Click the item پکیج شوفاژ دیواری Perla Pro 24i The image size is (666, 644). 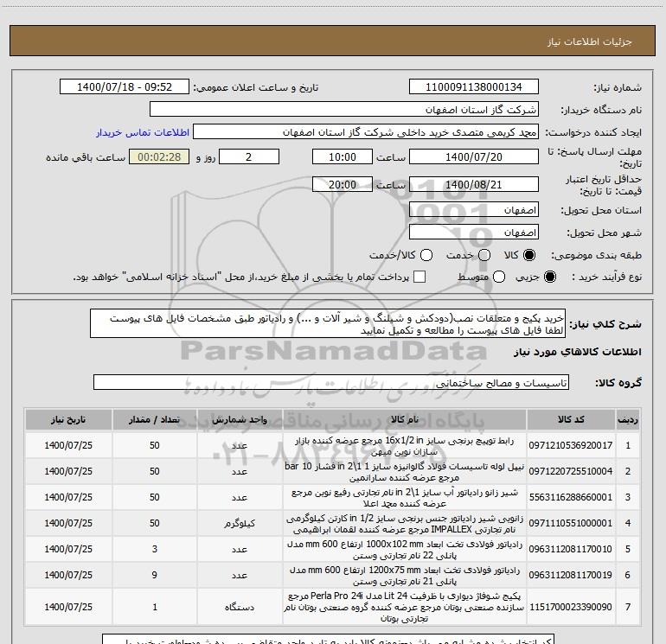tap(405, 607)
